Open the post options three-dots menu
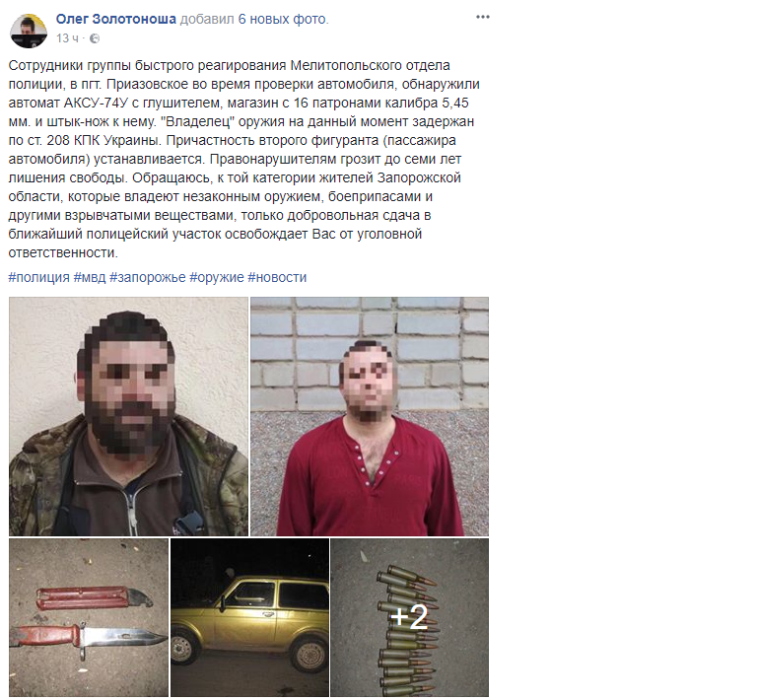 pyautogui.click(x=482, y=17)
